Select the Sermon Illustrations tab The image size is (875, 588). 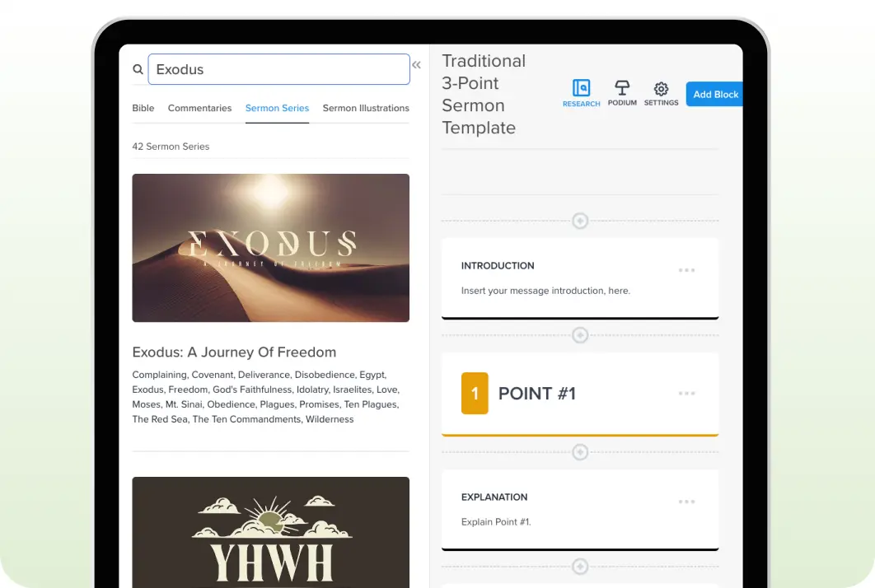tap(365, 108)
